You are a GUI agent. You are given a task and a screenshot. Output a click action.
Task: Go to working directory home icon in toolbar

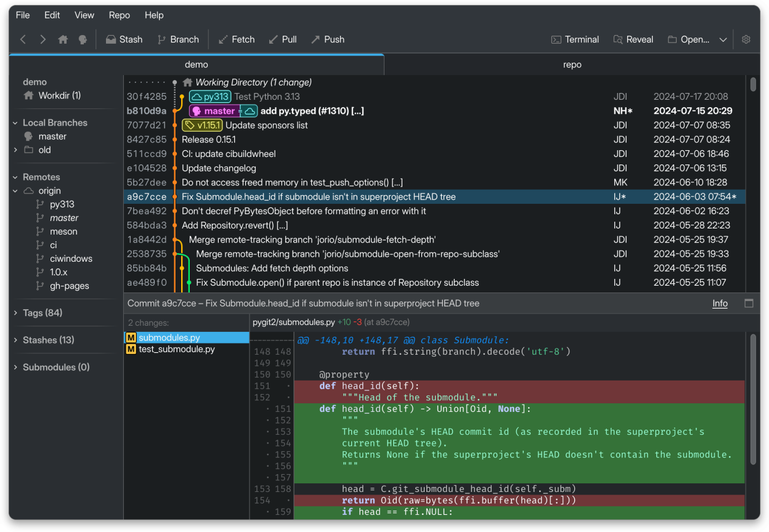click(x=63, y=39)
